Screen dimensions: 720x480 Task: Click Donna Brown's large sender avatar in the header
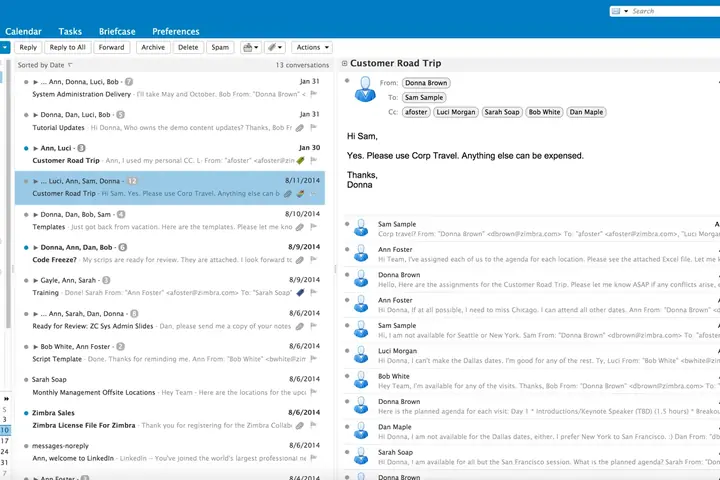pos(365,89)
